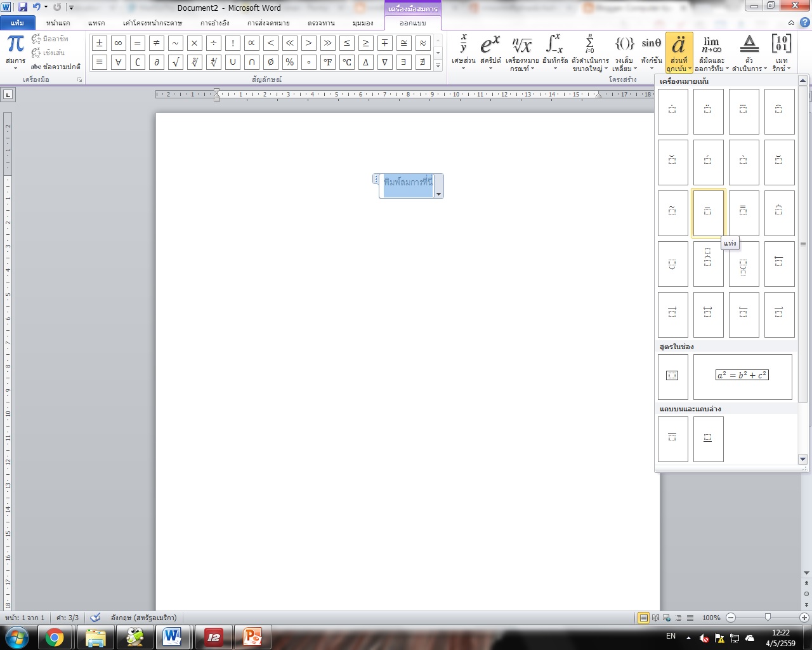Insert the plus-minus symbol
The width and height of the screenshot is (812, 650).
[x=99, y=43]
